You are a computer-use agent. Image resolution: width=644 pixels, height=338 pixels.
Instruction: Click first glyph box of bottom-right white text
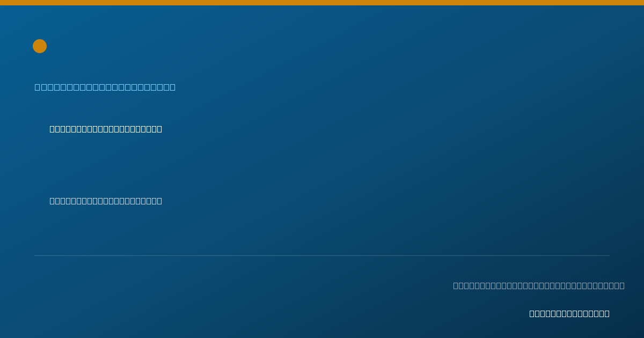click(x=532, y=313)
